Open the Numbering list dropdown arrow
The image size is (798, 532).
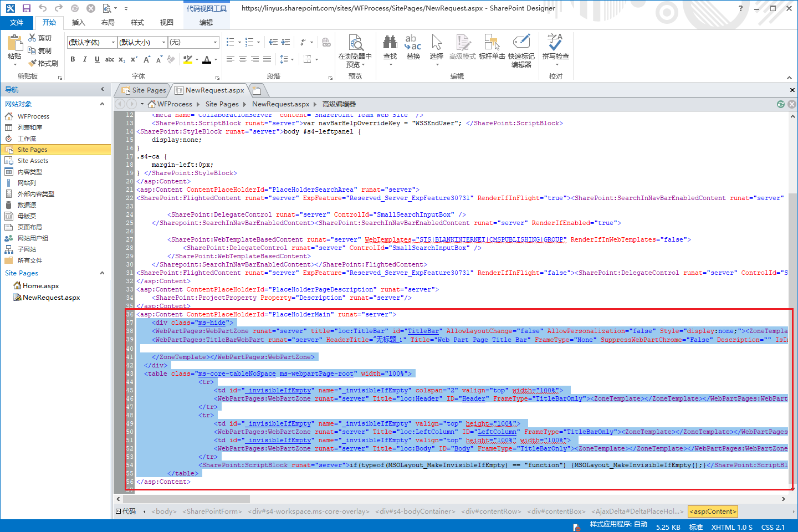click(258, 42)
